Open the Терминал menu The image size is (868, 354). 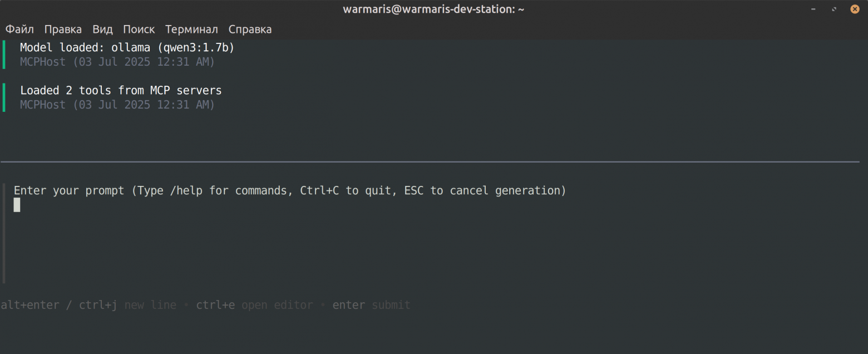[x=191, y=29]
